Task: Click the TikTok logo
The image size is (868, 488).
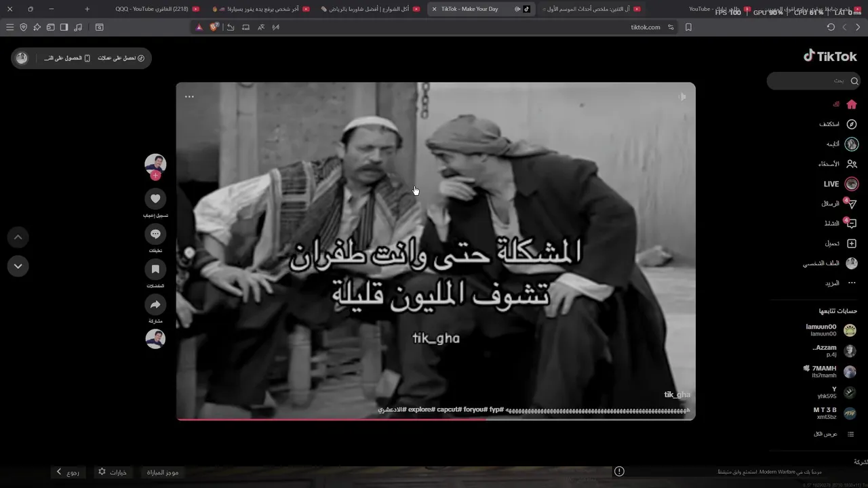Action: pyautogui.click(x=830, y=56)
